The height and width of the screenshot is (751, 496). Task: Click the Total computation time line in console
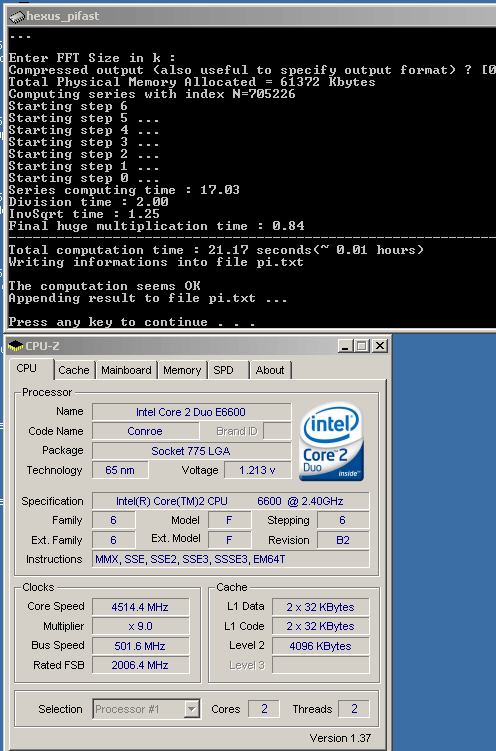point(216,250)
